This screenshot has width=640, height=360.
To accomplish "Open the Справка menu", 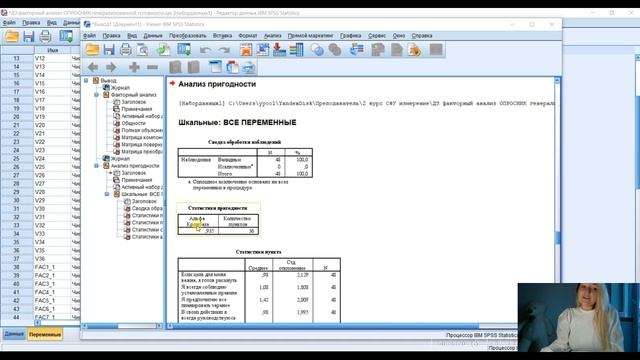I will point(422,36).
